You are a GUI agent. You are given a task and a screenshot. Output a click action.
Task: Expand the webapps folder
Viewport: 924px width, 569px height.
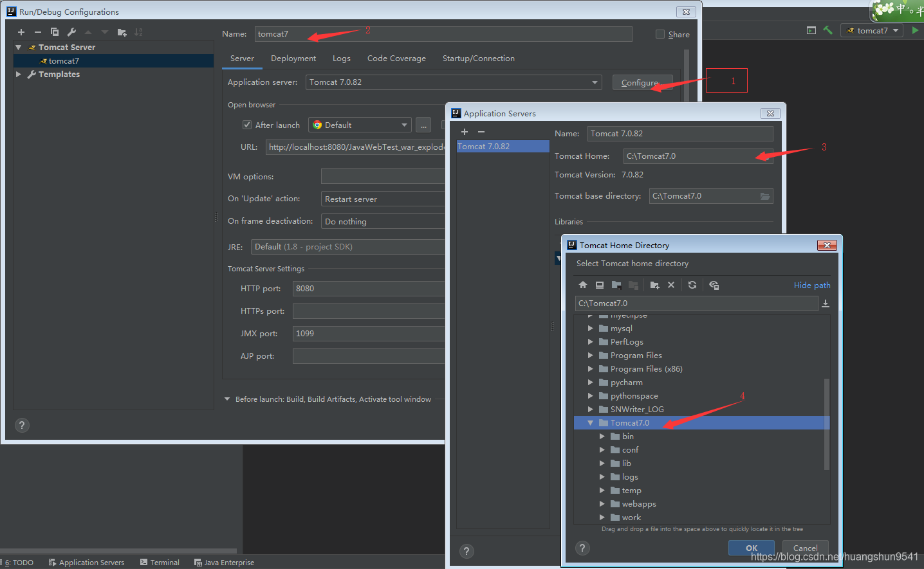tap(602, 504)
